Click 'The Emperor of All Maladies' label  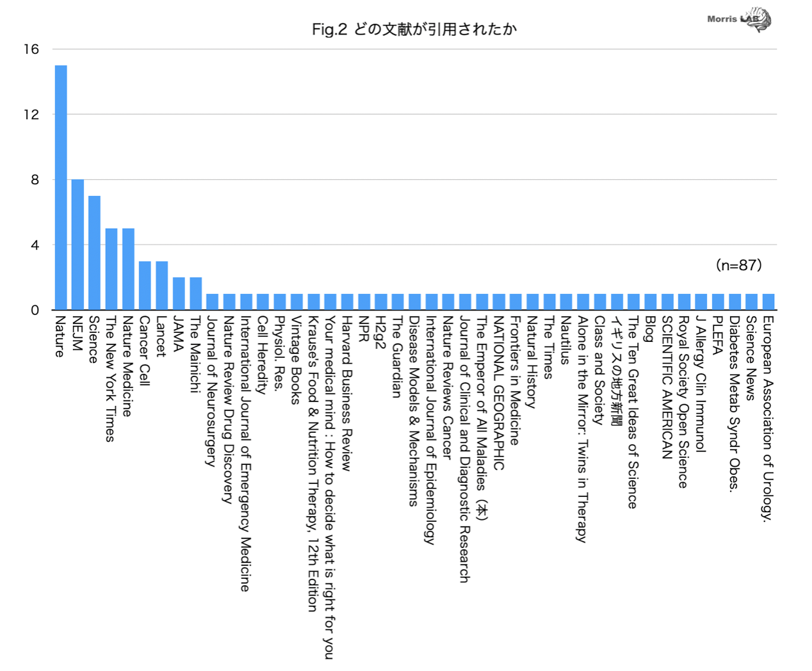[480, 418]
